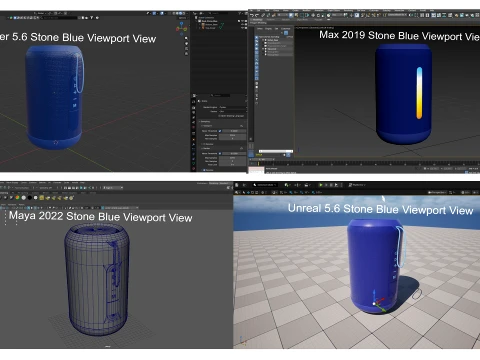Click green Play button in Unreal
The width and height of the screenshot is (480, 360).
[321, 185]
